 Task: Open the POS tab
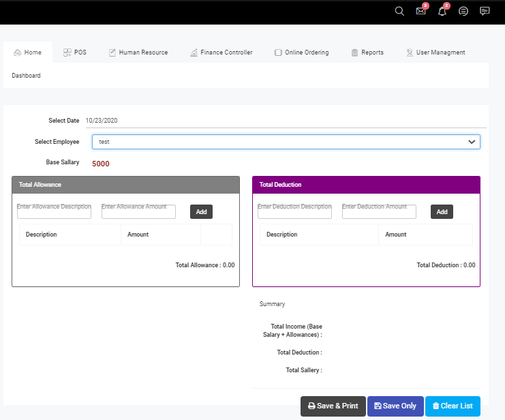(75, 52)
